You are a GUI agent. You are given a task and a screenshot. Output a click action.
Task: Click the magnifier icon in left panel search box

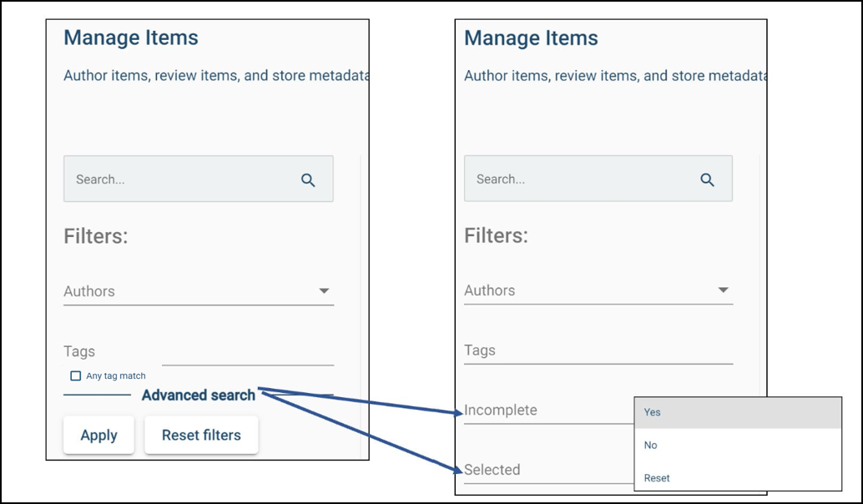click(308, 180)
